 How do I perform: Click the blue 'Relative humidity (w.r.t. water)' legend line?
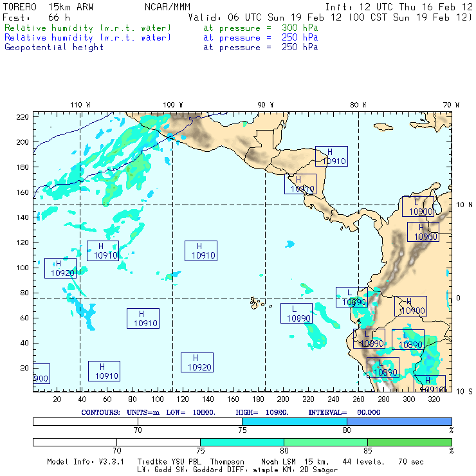coord(87,38)
